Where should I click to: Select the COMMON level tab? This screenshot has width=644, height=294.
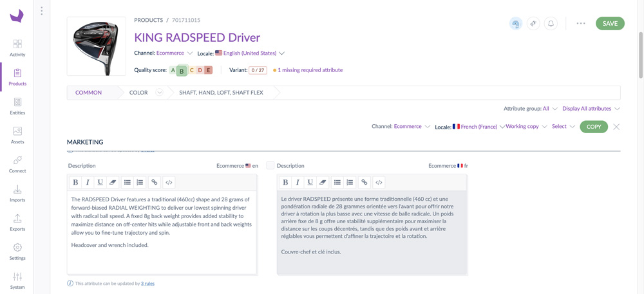(88, 93)
